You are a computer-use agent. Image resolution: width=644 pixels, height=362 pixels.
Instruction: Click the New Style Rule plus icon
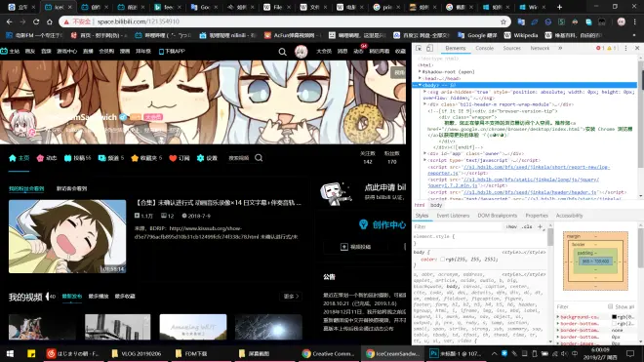click(x=541, y=226)
